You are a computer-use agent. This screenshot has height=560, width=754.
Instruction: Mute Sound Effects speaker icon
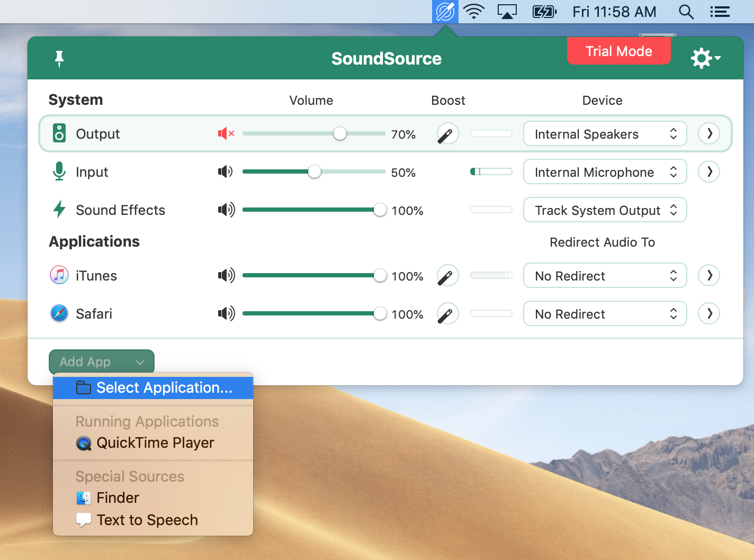tap(226, 210)
